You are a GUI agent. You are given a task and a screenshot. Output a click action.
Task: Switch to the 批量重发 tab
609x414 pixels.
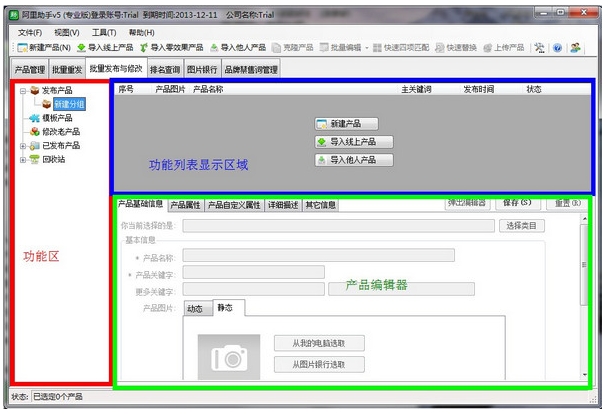(67, 70)
